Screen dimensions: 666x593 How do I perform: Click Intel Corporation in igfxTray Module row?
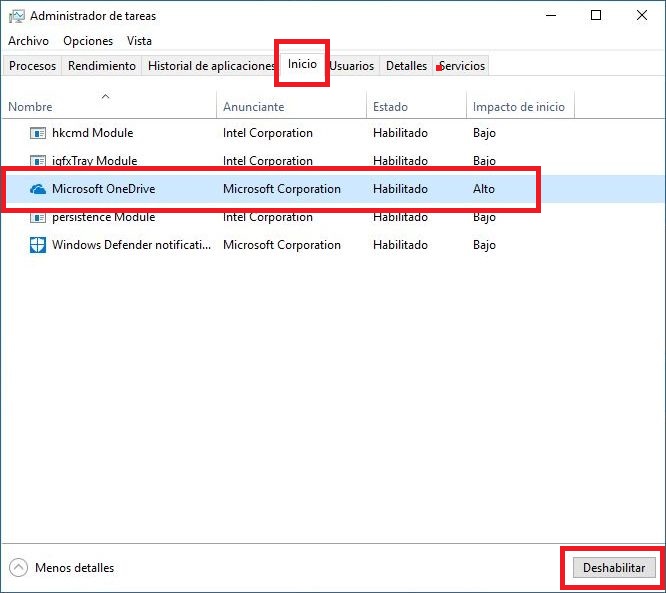[x=268, y=161]
